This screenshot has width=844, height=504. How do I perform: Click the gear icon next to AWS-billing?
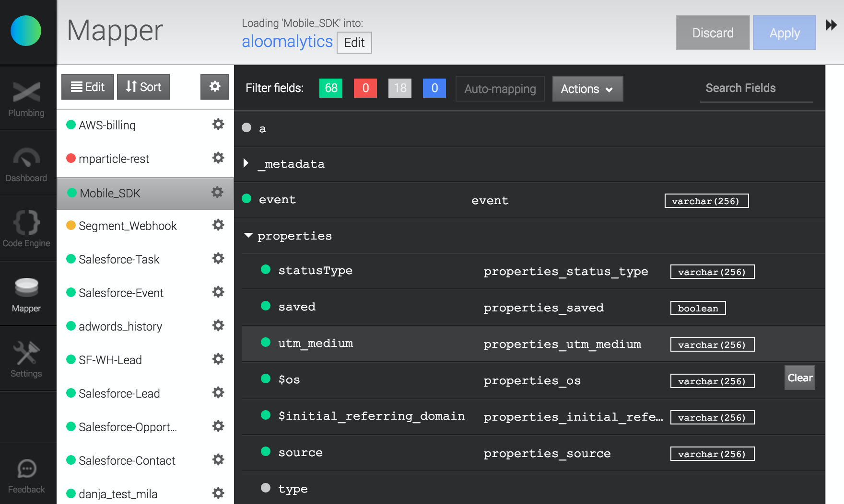coord(218,125)
